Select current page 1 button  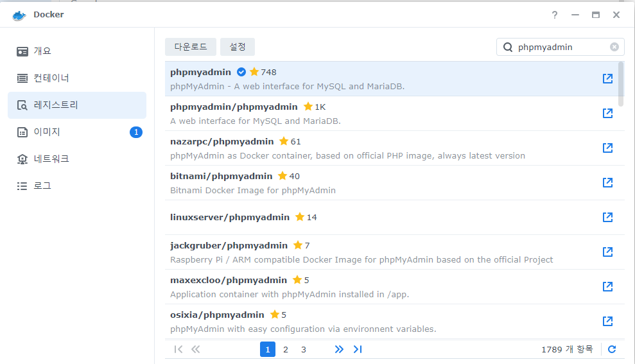tap(268, 349)
